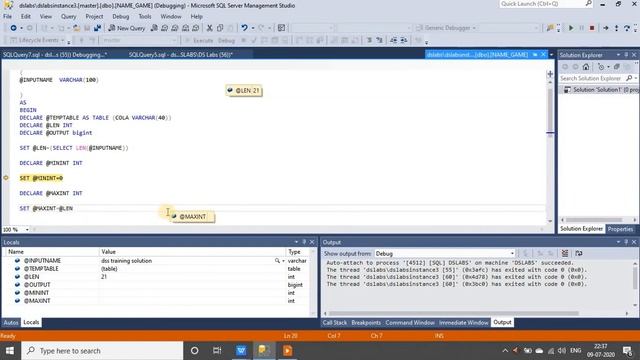
Task: Open the Tools menu
Action: [x=144, y=16]
